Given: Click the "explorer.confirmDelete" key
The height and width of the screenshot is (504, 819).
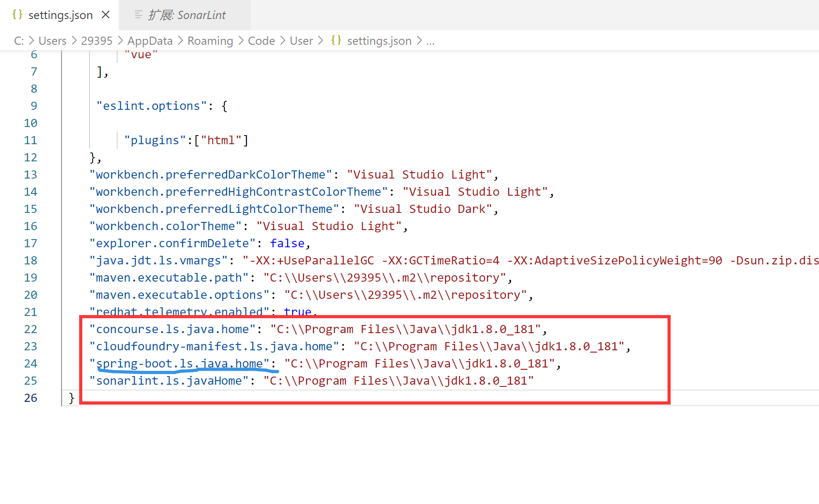Looking at the screenshot, I should [x=173, y=243].
